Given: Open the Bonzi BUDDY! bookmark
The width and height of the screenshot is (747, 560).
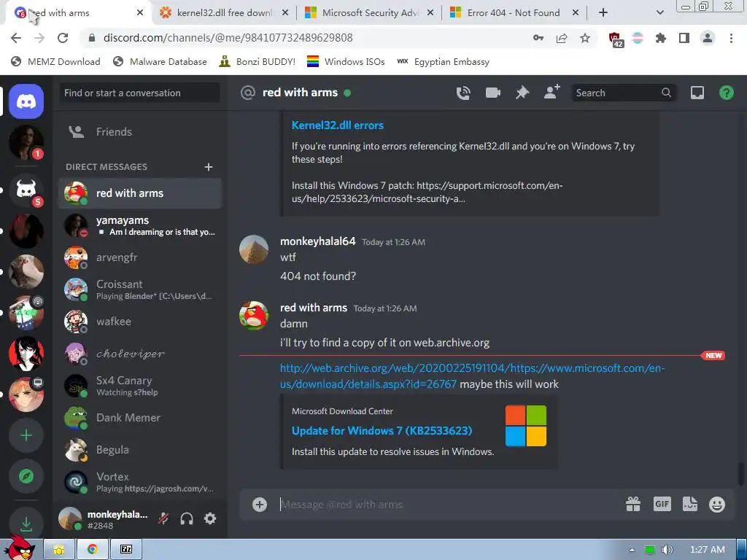Looking at the screenshot, I should pyautogui.click(x=258, y=61).
